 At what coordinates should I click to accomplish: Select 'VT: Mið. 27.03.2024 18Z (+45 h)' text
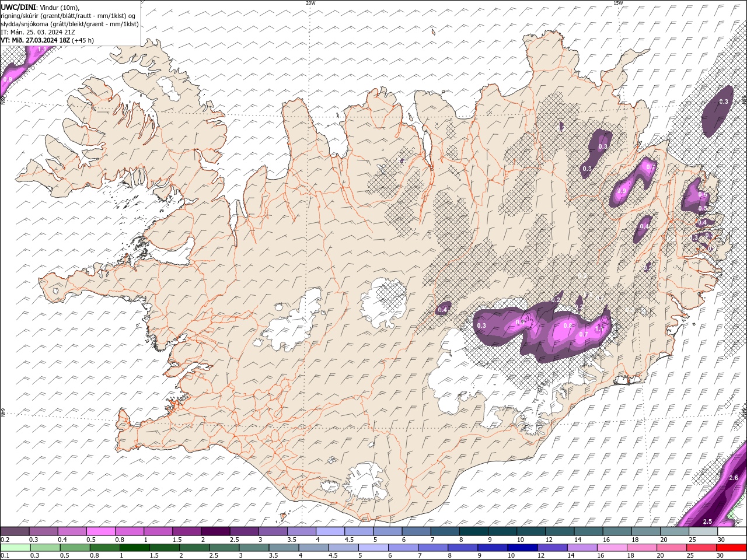pos(47,40)
